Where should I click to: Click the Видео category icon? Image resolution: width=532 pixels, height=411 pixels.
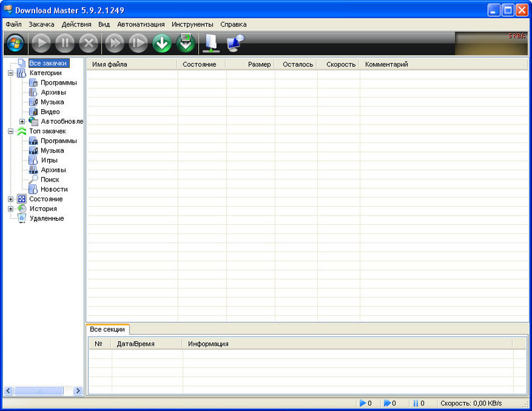tap(33, 112)
